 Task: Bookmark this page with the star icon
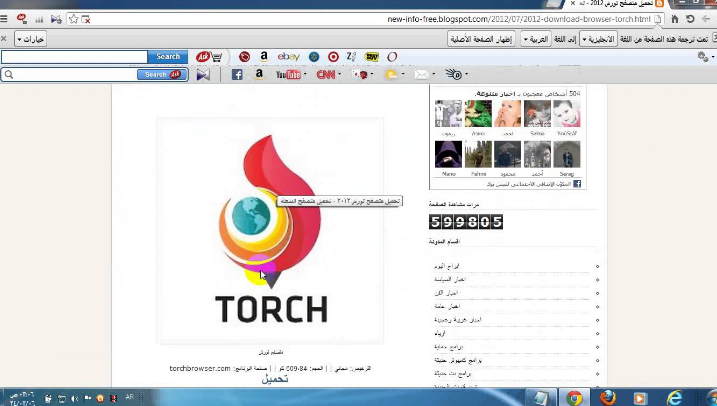73,19
